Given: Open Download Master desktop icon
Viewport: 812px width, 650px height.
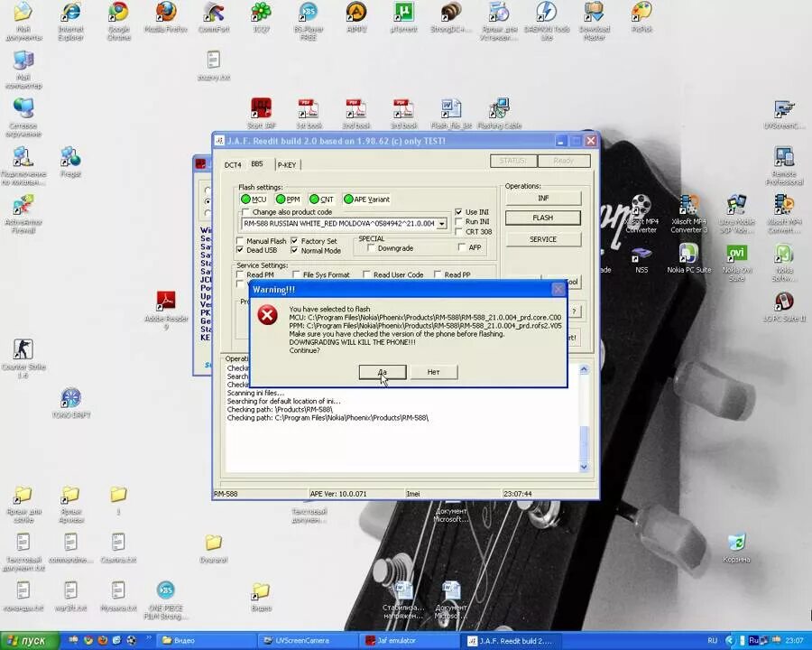Looking at the screenshot, I should tap(594, 22).
